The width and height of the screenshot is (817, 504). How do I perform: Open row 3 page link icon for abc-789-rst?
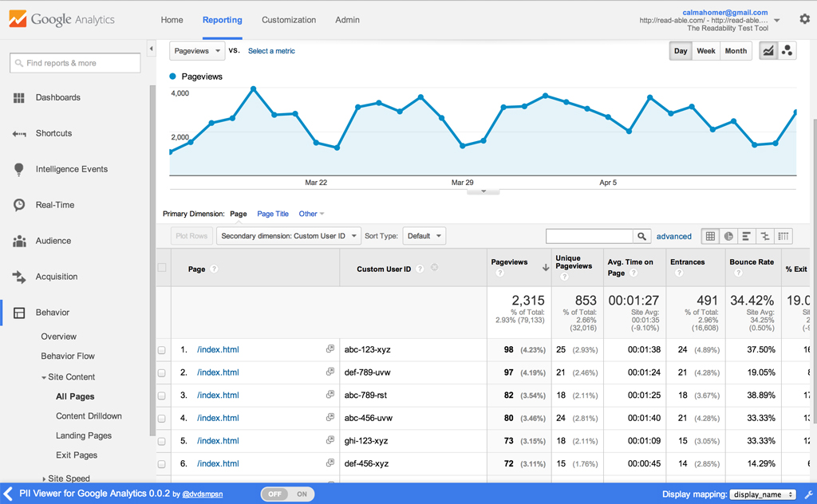330,395
